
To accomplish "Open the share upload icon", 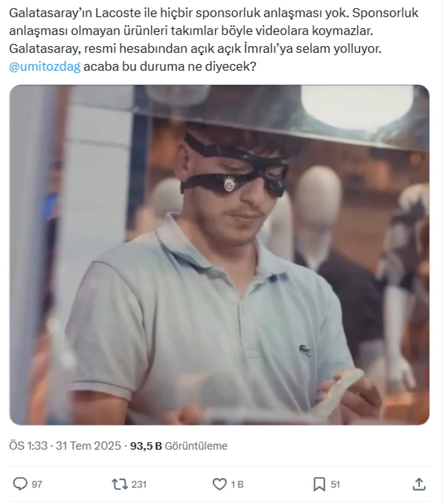I will [x=419, y=484].
